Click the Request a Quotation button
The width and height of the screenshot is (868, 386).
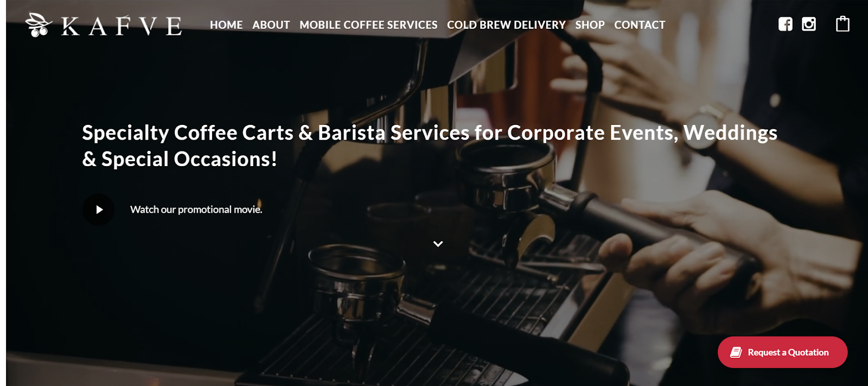click(x=782, y=352)
